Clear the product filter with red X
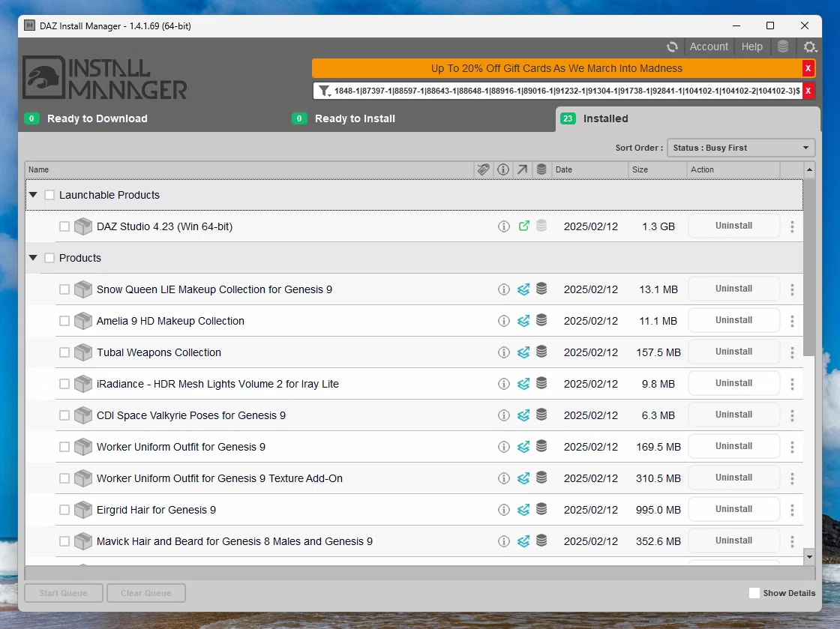 (808, 91)
